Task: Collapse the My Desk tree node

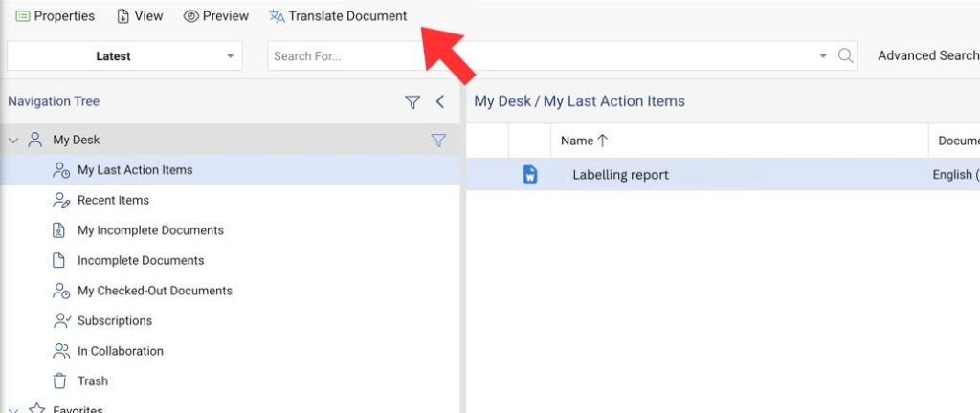Action: [x=13, y=140]
